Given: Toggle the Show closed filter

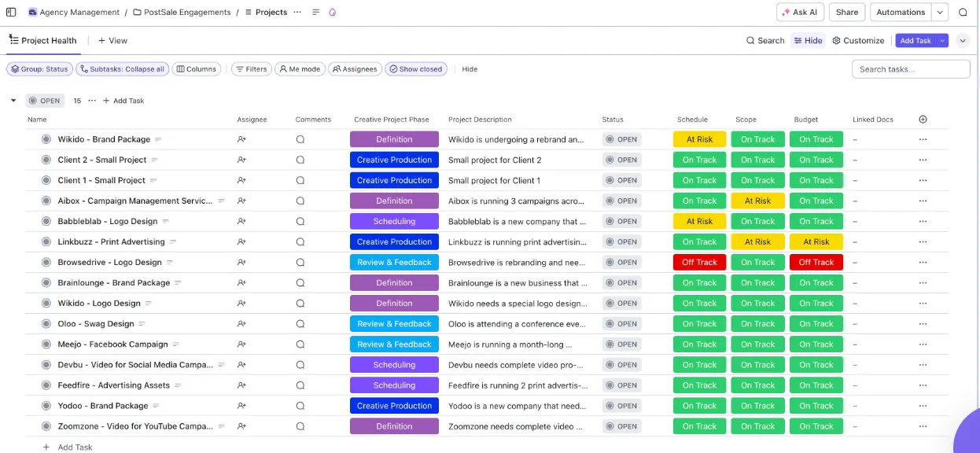Looking at the screenshot, I should pyautogui.click(x=416, y=69).
